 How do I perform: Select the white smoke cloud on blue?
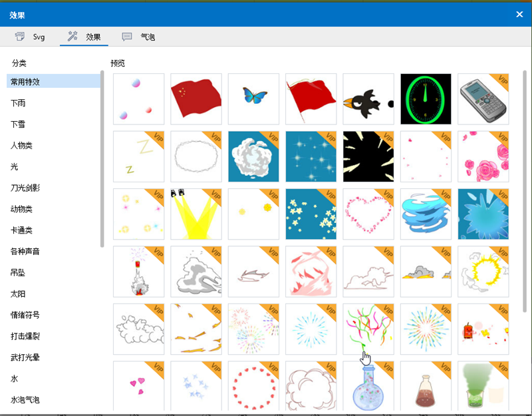tap(253, 156)
